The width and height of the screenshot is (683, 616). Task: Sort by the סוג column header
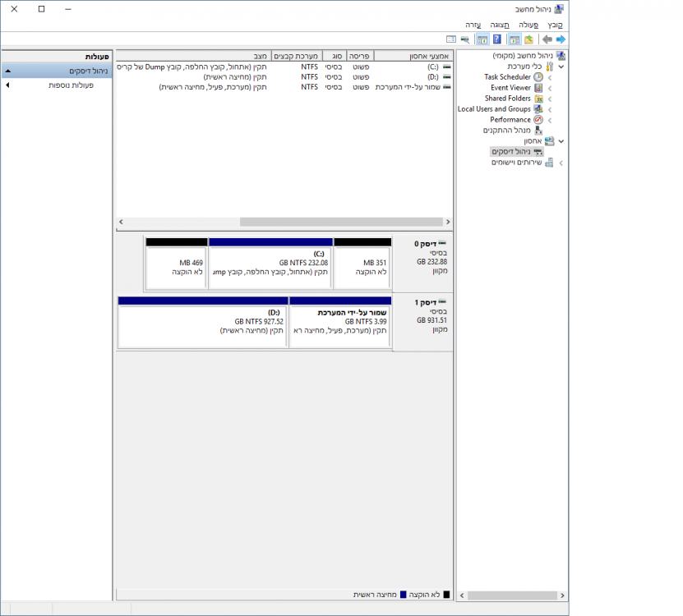click(x=335, y=56)
